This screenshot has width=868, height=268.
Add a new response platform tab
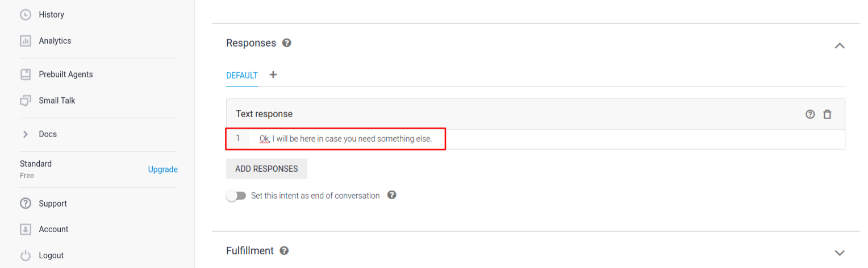coord(273,75)
